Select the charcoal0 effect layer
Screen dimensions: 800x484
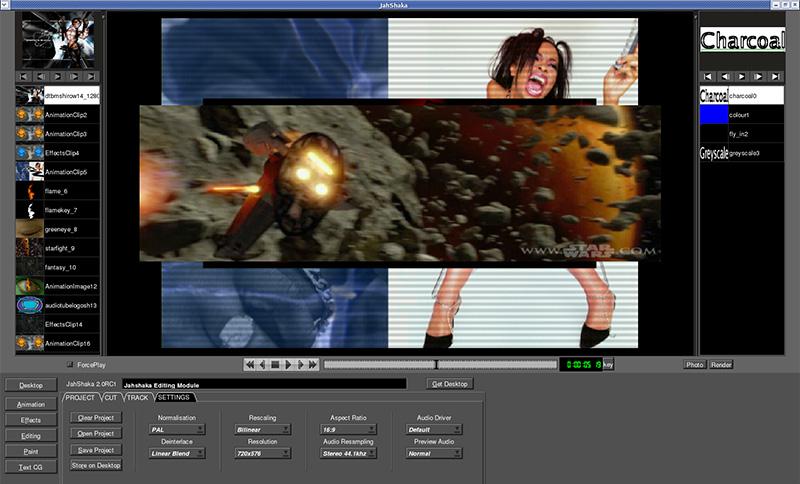742,95
